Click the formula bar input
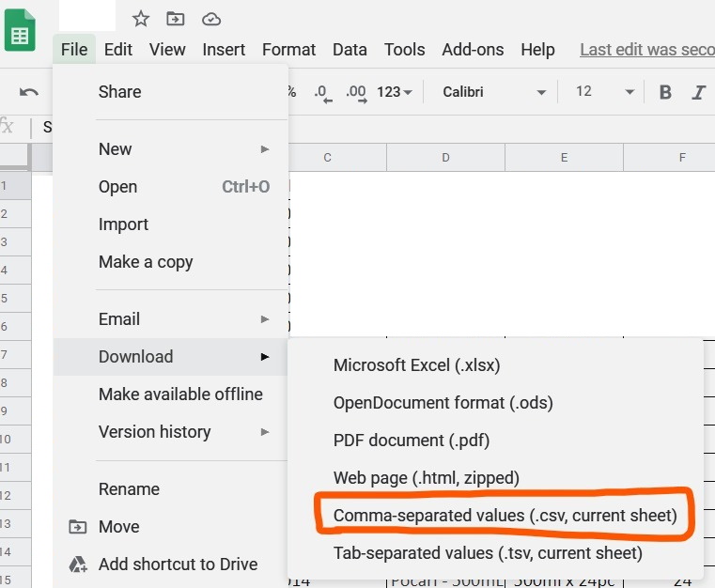This screenshot has width=715, height=588. coord(374,127)
